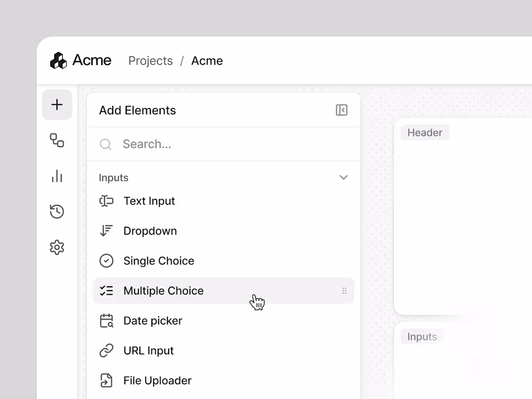Click the search field to type

point(193,144)
